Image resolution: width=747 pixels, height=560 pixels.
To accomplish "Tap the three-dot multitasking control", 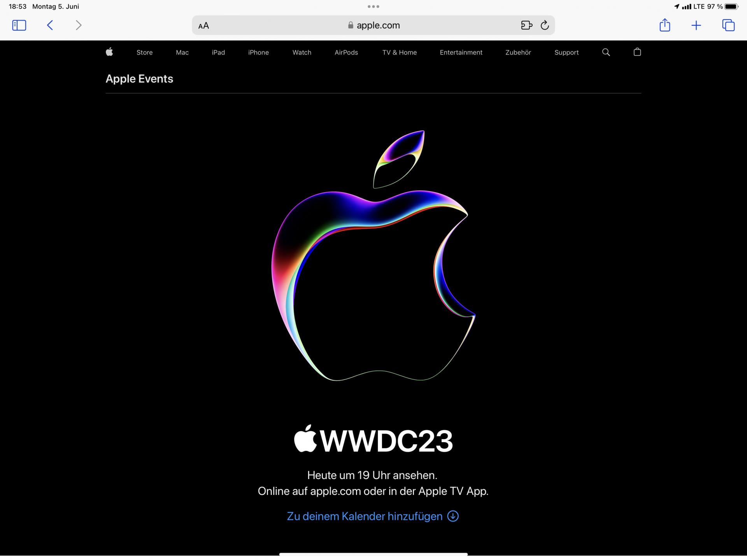I will coord(373,7).
